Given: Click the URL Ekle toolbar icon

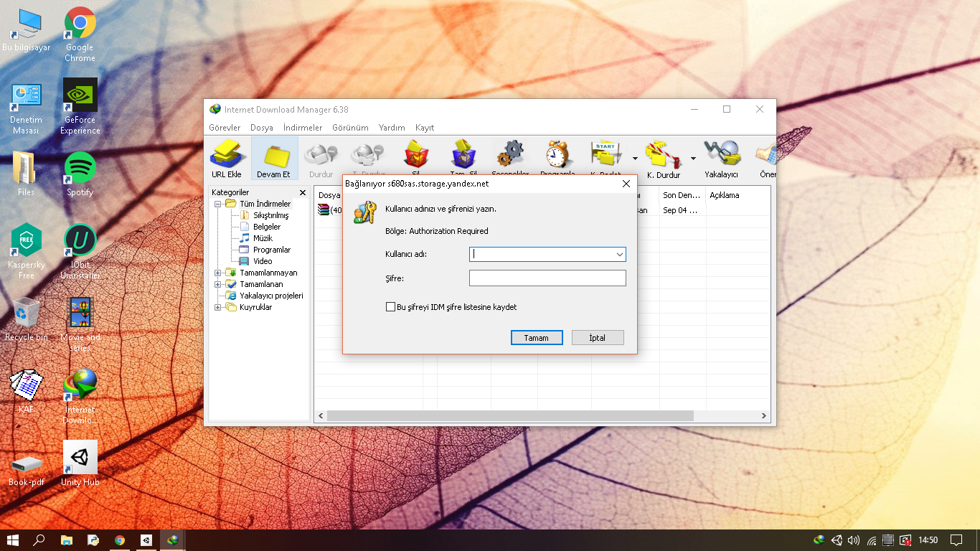Looking at the screenshot, I should point(227,159).
